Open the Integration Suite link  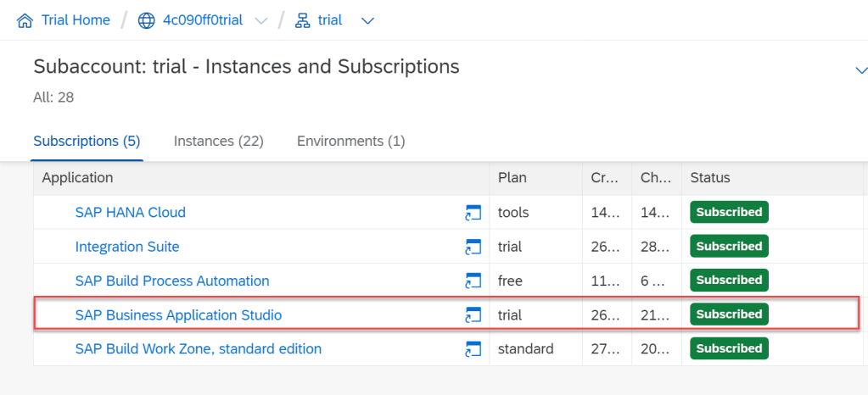pos(127,247)
